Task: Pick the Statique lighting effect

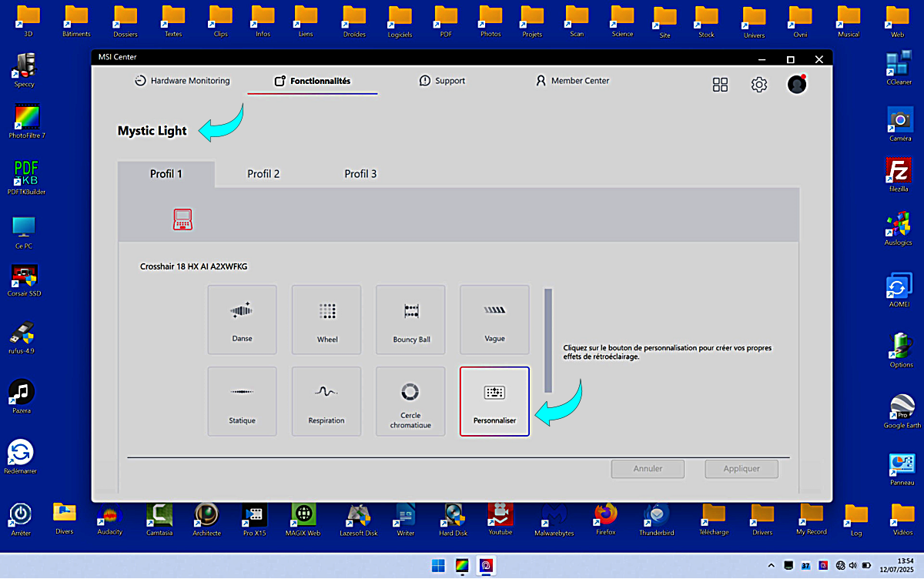Action: pyautogui.click(x=242, y=401)
